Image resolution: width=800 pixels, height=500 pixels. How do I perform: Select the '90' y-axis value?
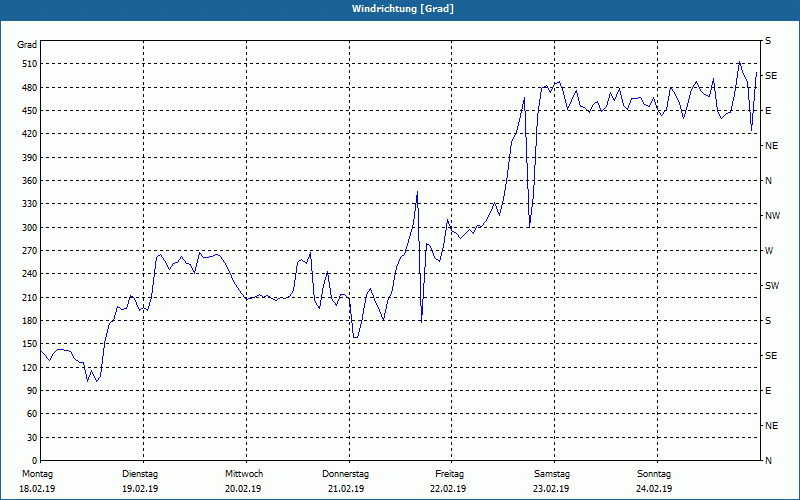tap(32, 390)
